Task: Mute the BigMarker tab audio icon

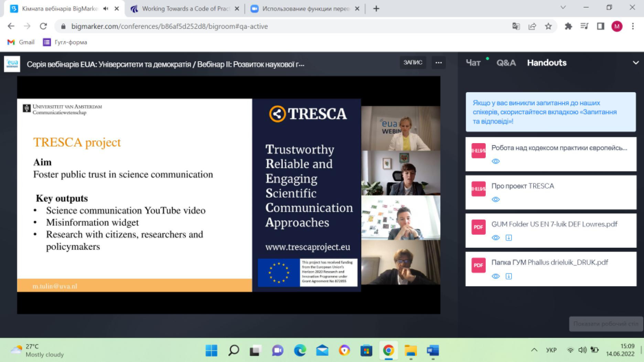Action: 106,9
